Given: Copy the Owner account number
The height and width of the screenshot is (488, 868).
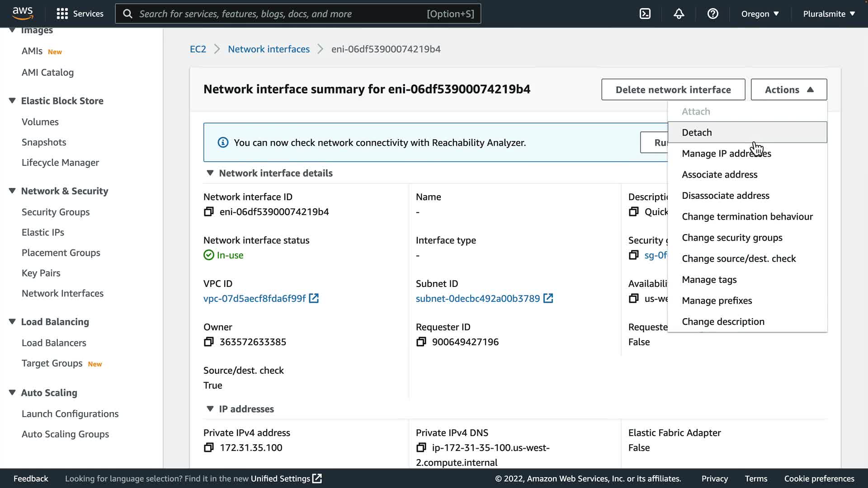Looking at the screenshot, I should pos(208,342).
